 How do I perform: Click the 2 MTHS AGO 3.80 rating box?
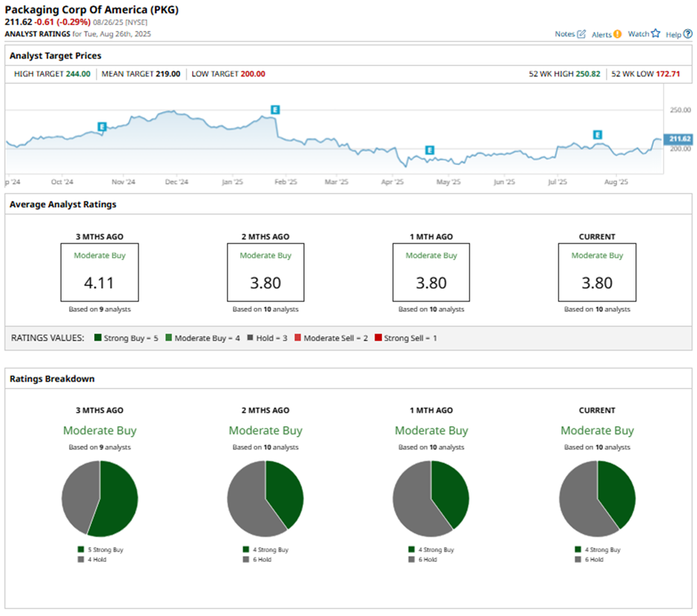coord(265,272)
